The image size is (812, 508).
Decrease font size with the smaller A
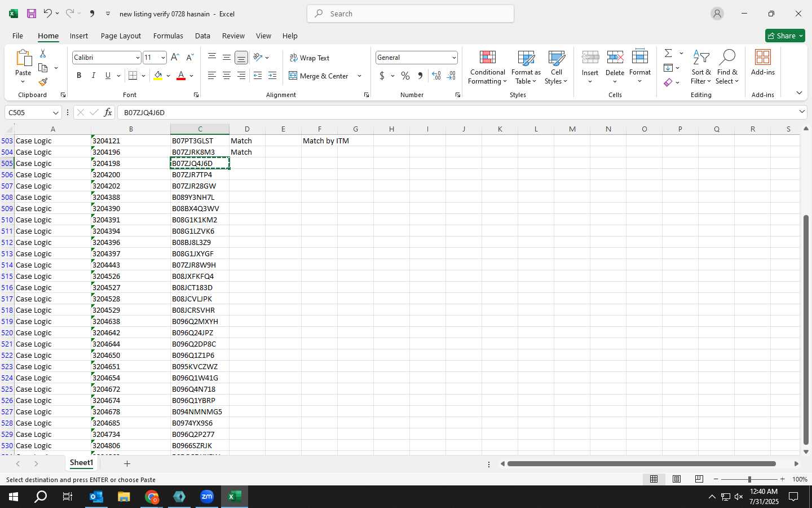pyautogui.click(x=189, y=58)
